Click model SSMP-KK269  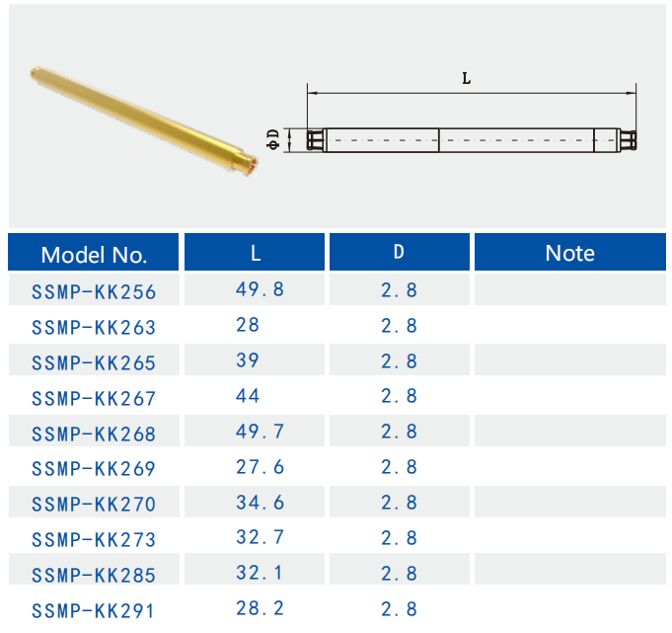(x=94, y=469)
